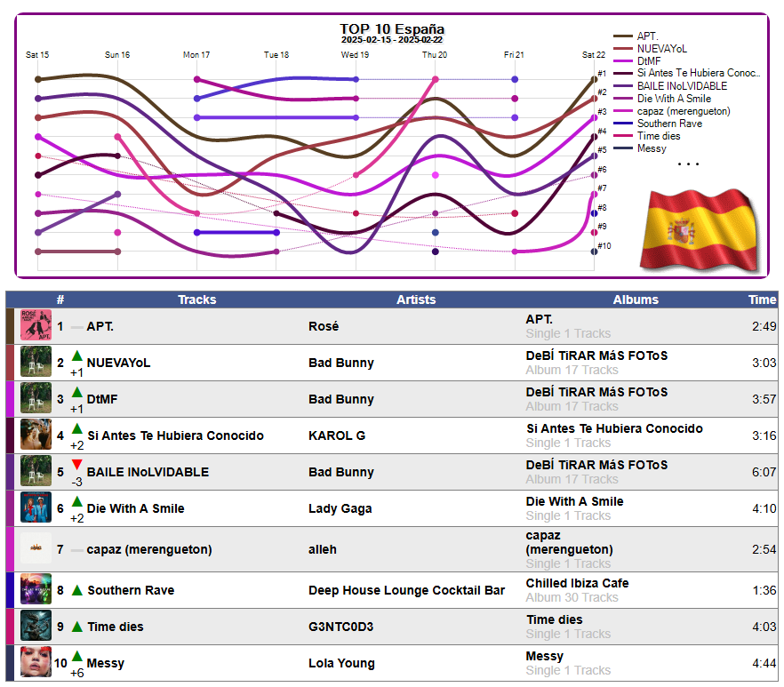Viewport: 784px width, 687px height.
Task: Select capaz (merengueton) legend entry
Action: [684, 111]
